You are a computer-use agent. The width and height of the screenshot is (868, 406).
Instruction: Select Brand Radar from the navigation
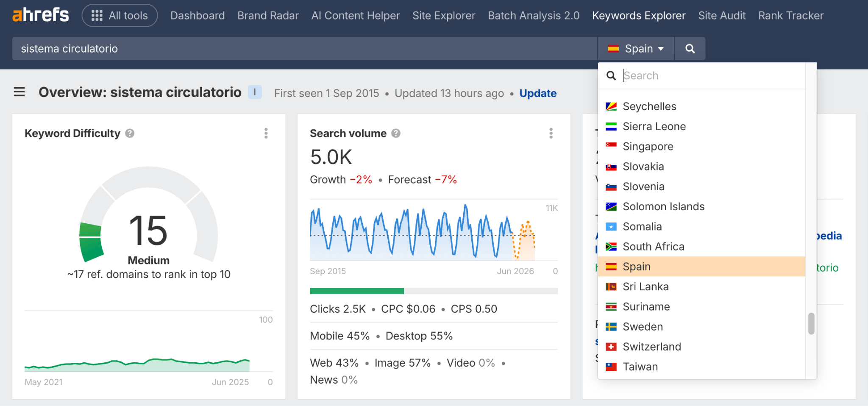pos(268,15)
